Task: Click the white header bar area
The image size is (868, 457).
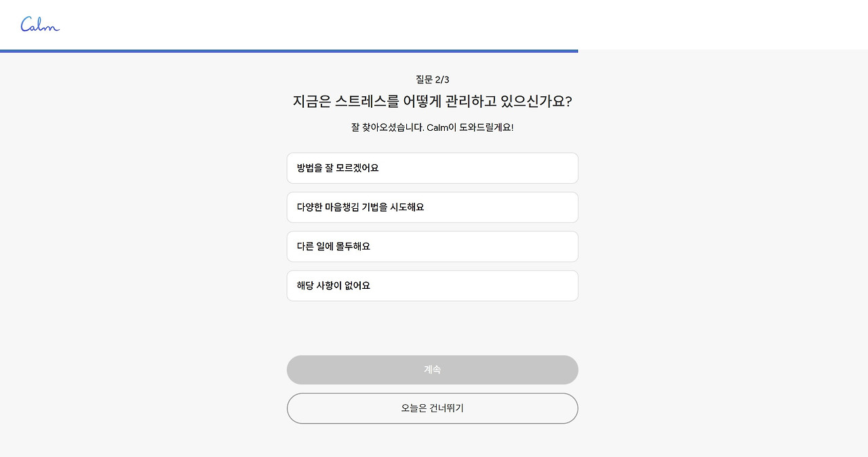Action: [434, 24]
